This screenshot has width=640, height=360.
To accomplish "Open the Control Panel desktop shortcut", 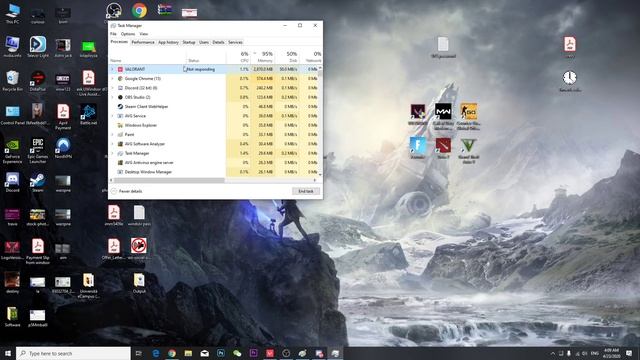I will point(12,114).
